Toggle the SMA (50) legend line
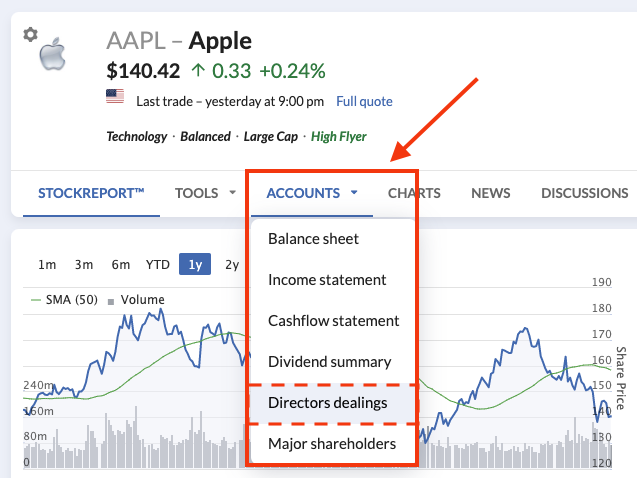Screen dimensions: 637x478 [70, 299]
